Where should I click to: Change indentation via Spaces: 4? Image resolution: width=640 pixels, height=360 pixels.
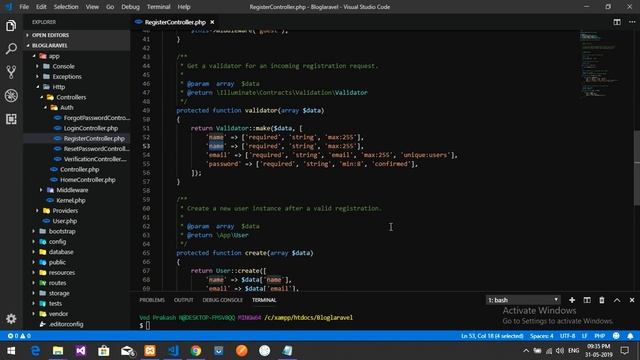[x=542, y=336]
